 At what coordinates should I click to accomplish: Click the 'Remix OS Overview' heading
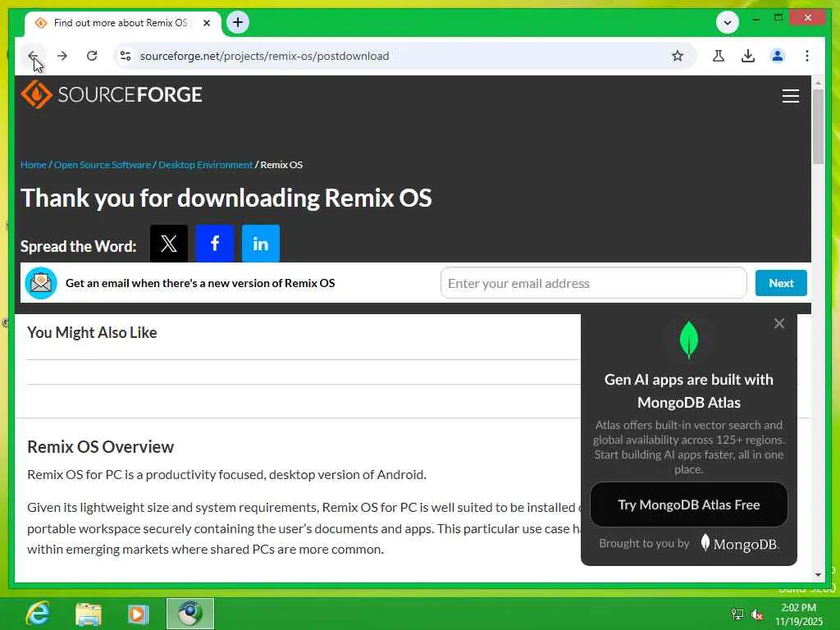pyautogui.click(x=100, y=447)
